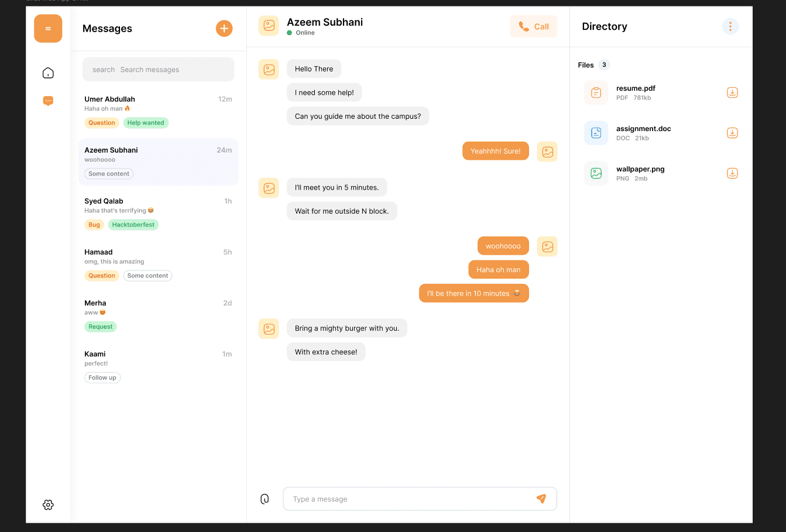Open Umer Abdullah conversation
The image size is (786, 532).
pos(158,111)
